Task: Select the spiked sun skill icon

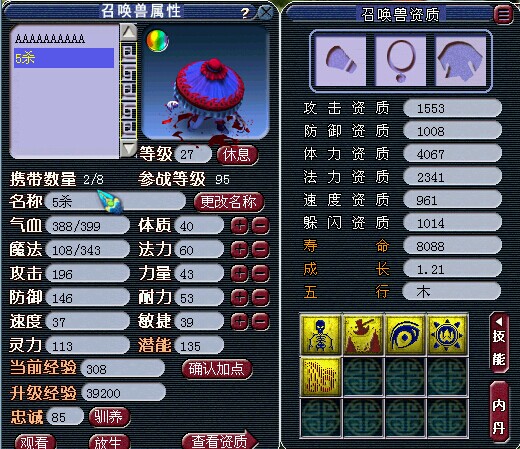Action: pyautogui.click(x=447, y=335)
